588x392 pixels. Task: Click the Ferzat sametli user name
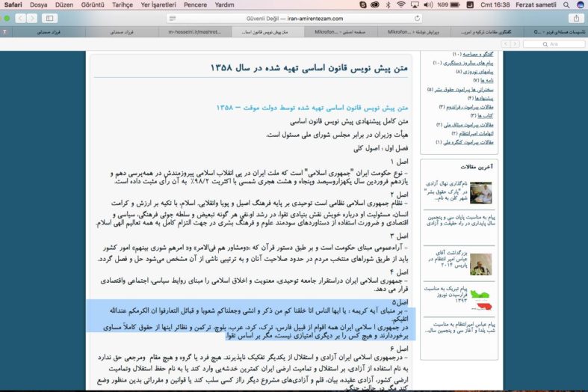(x=536, y=5)
